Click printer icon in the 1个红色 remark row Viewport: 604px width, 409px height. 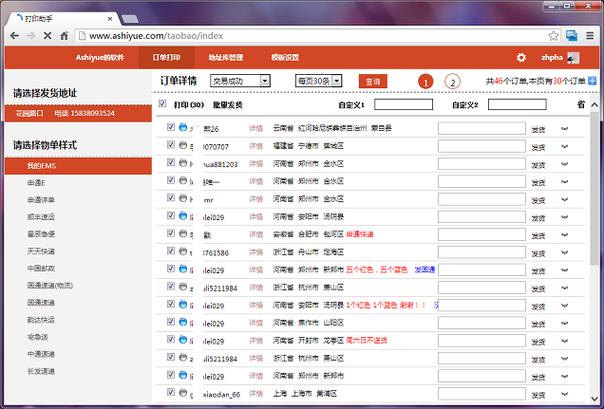[183, 304]
